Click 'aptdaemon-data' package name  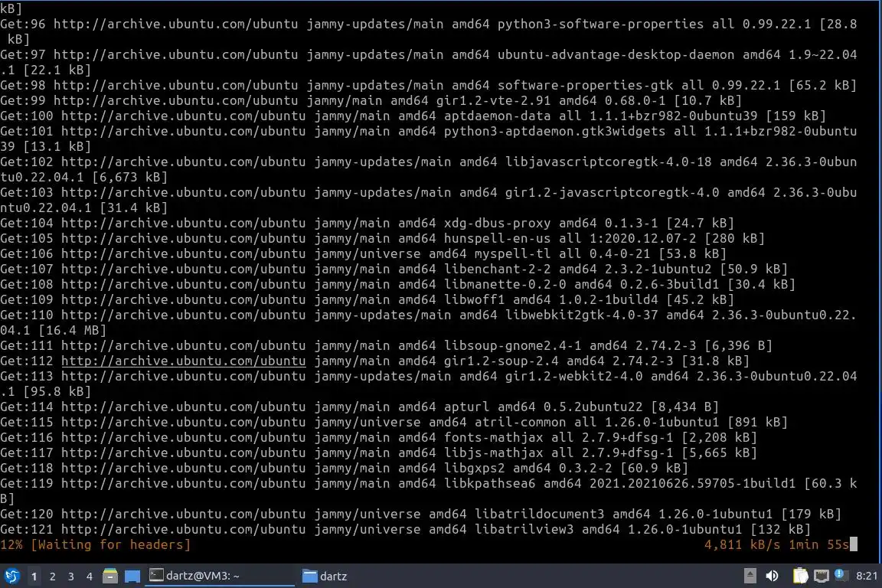497,116
